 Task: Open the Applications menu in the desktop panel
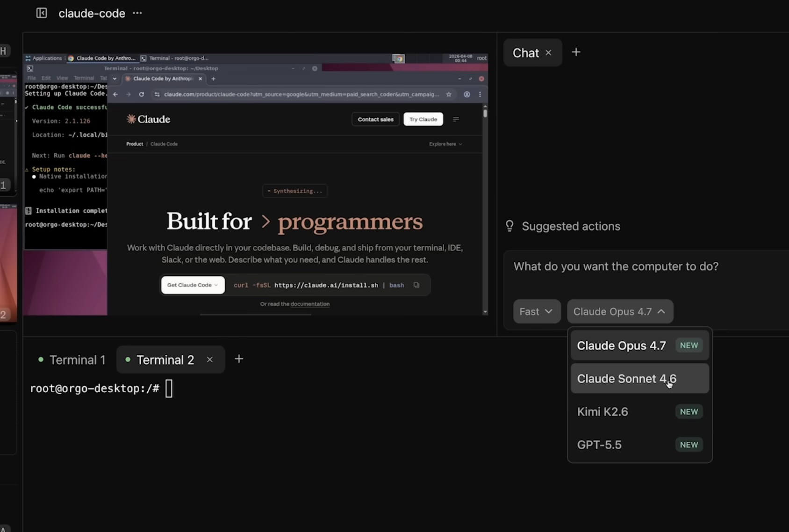44,58
